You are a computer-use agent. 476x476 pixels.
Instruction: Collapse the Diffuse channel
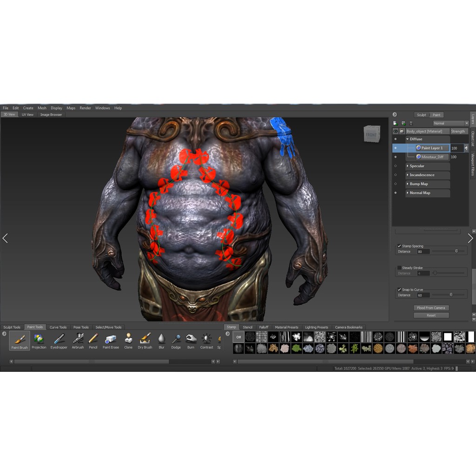(x=408, y=139)
